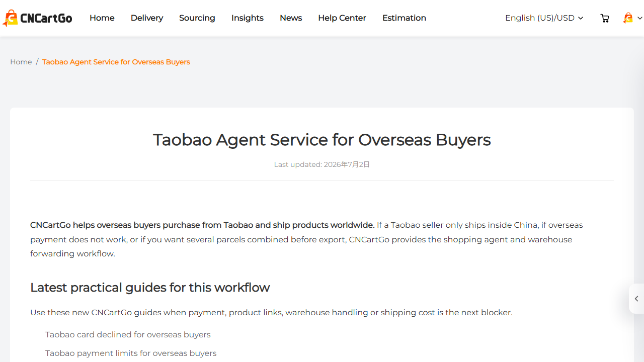Click the Taobao Agent Service breadcrumb
The width and height of the screenshot is (644, 362).
coord(116,62)
